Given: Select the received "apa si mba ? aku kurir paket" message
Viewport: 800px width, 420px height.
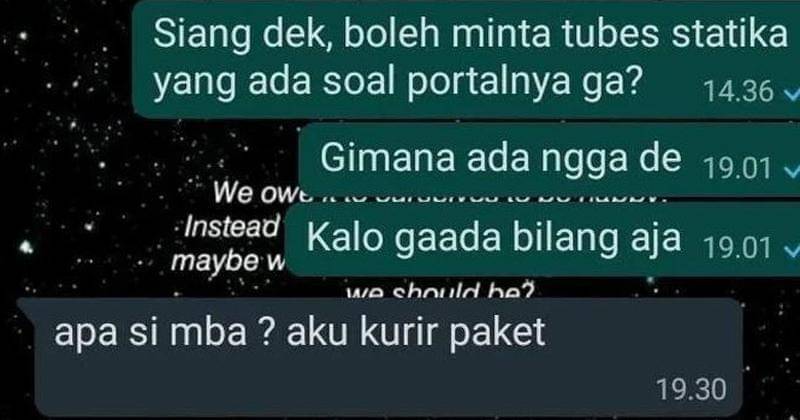Looking at the screenshot, I should tap(380, 357).
